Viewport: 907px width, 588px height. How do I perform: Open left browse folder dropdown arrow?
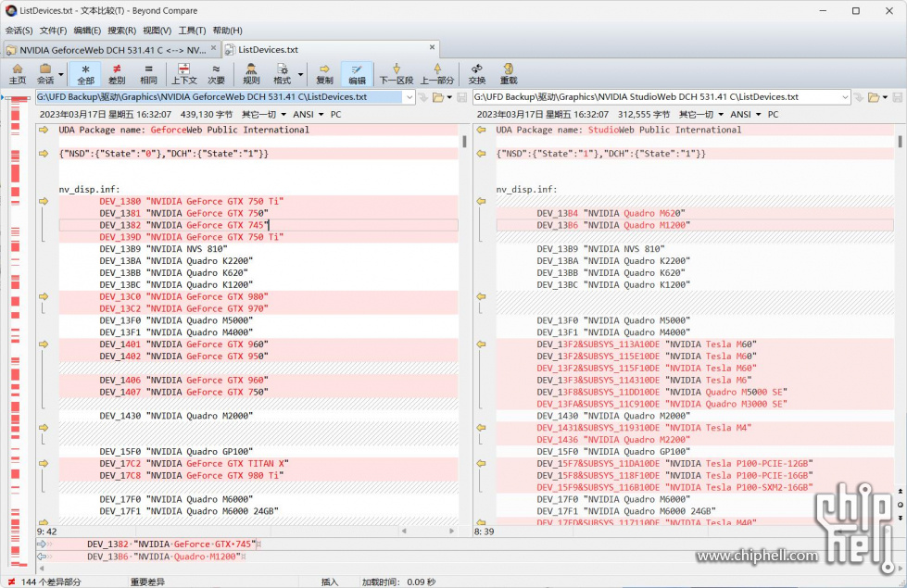coord(449,97)
